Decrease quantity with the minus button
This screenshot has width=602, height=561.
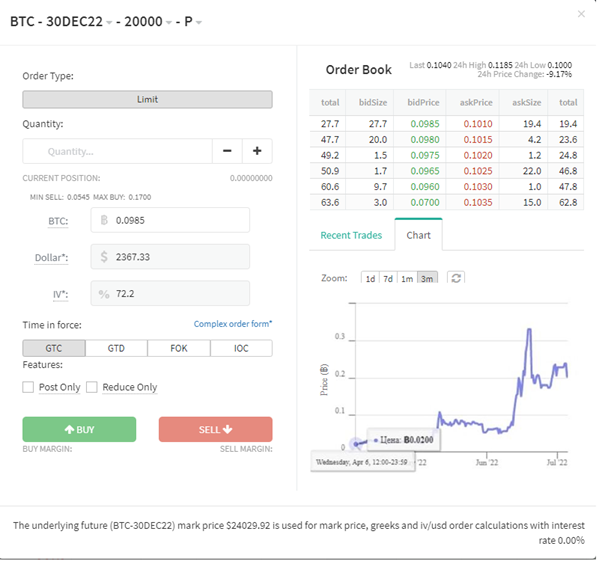(227, 151)
